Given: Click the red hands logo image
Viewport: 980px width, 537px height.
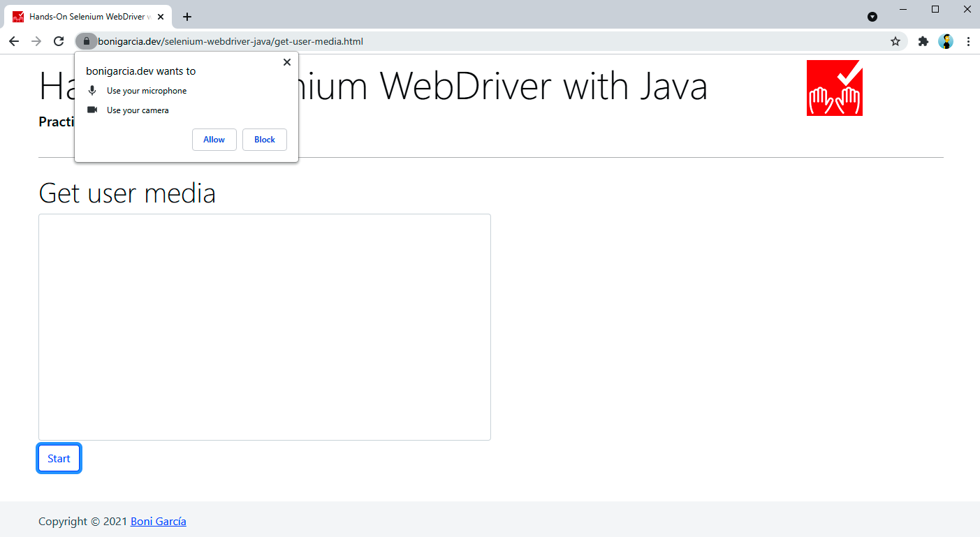Looking at the screenshot, I should (834, 88).
